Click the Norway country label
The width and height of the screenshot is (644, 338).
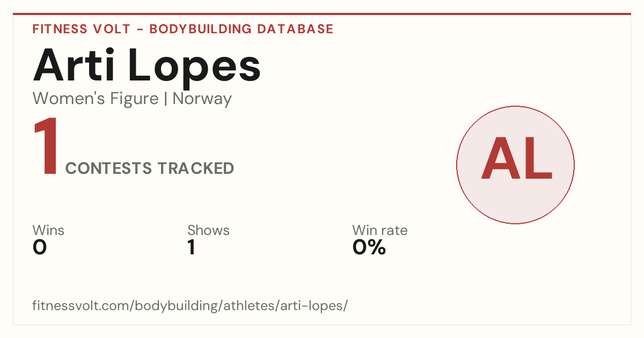click(x=202, y=99)
